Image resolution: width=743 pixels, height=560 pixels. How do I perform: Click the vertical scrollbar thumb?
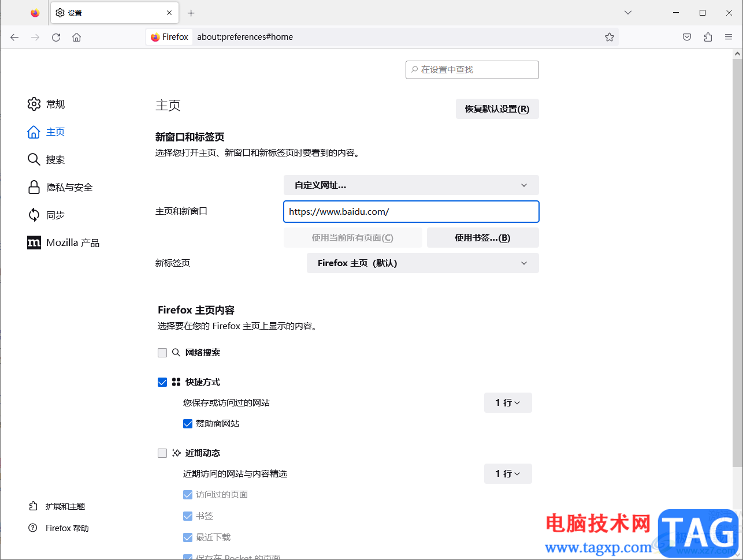pos(737,263)
